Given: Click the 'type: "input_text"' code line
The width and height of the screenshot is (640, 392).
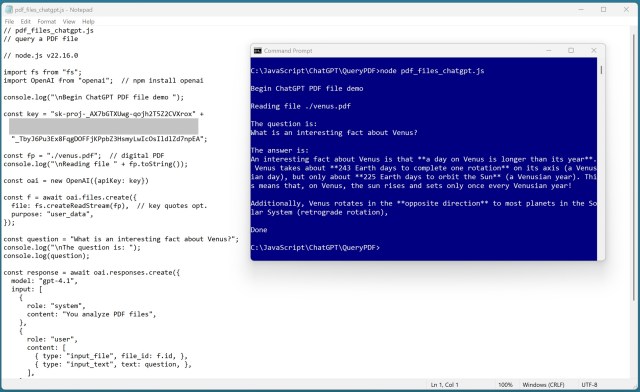Looking at the screenshot, I should click(113, 364).
